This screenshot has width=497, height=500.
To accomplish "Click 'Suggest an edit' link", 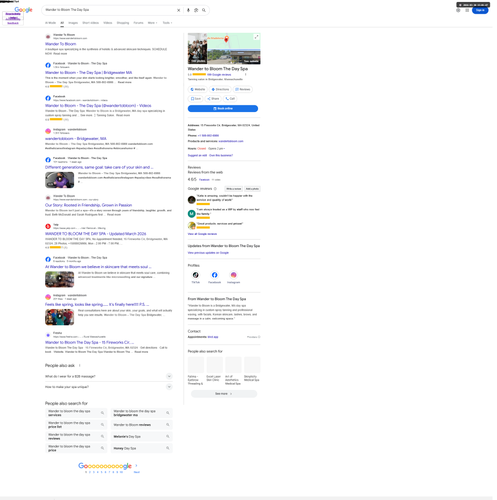I will [197, 155].
